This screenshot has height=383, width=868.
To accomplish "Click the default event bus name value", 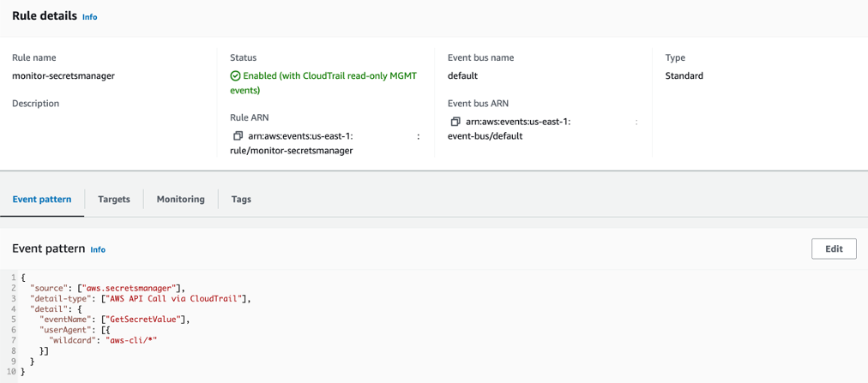I will [462, 75].
